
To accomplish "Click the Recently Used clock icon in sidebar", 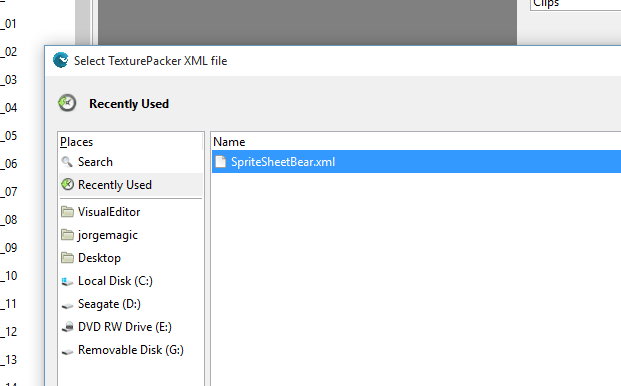I will (67, 184).
